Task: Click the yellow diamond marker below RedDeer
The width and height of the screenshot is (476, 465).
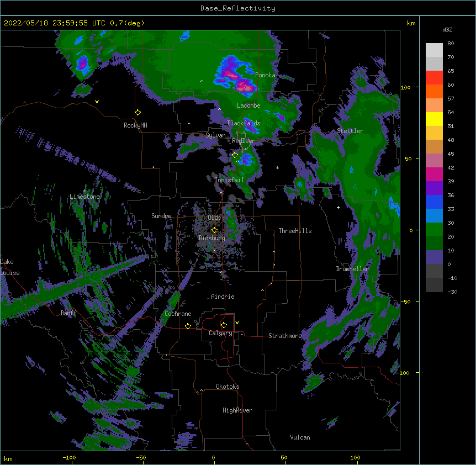Action: [235, 155]
